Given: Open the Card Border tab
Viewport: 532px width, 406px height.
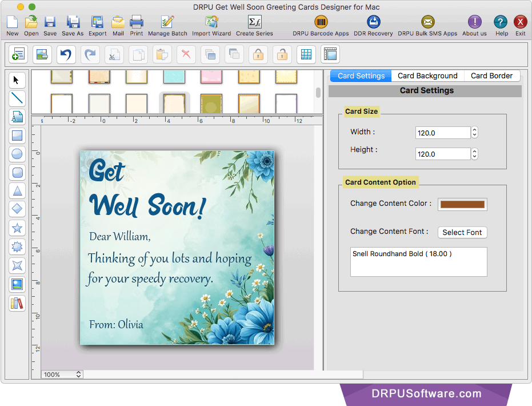Looking at the screenshot, I should 491,75.
